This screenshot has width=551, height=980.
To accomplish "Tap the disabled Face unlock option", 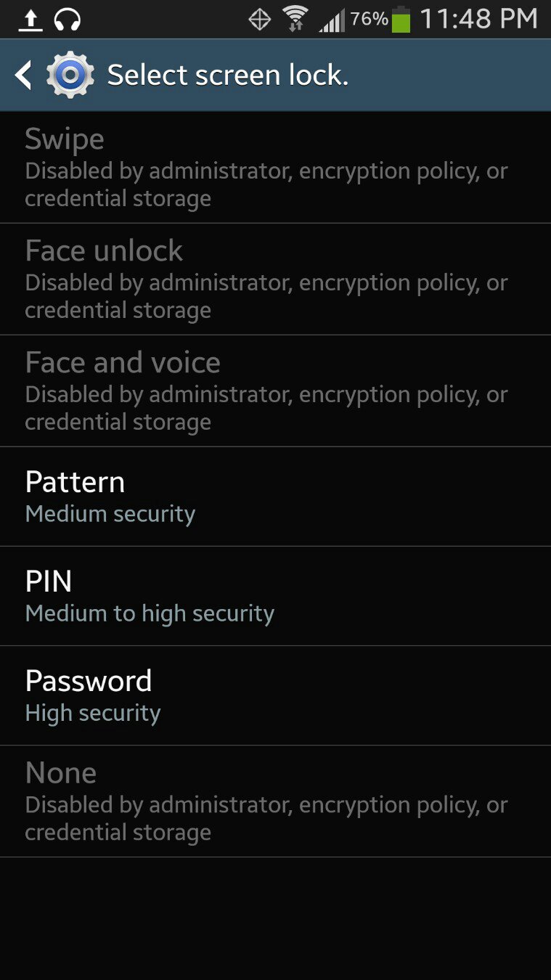I will [x=275, y=279].
